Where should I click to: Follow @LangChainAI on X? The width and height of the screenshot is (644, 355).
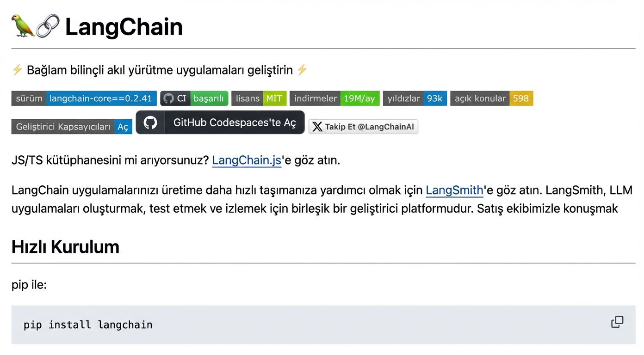(363, 127)
